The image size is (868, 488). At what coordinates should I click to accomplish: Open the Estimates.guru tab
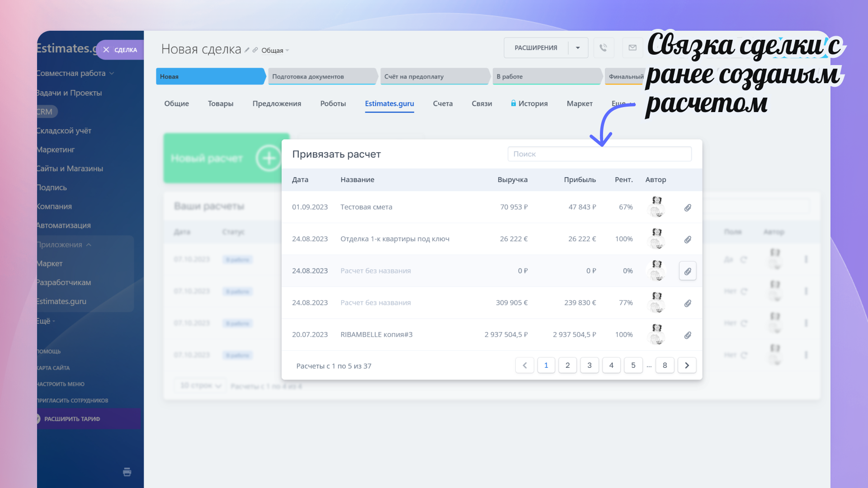[x=389, y=103]
